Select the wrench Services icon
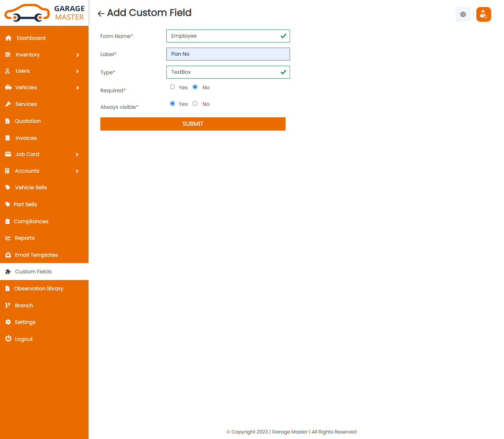This screenshot has width=504, height=439. click(x=8, y=104)
